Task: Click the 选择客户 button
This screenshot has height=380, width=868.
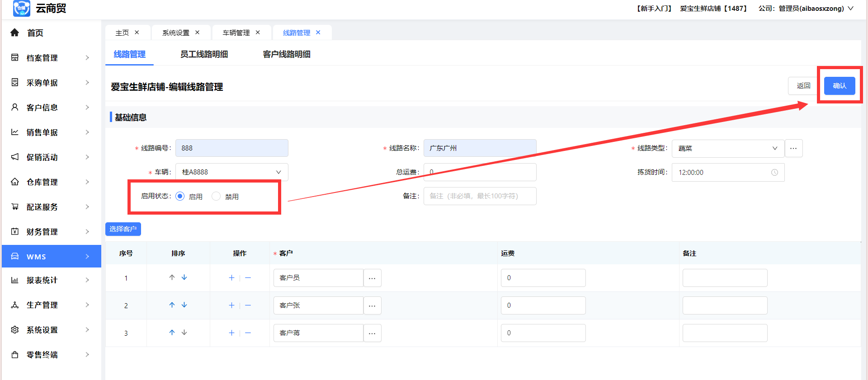Action: 123,229
